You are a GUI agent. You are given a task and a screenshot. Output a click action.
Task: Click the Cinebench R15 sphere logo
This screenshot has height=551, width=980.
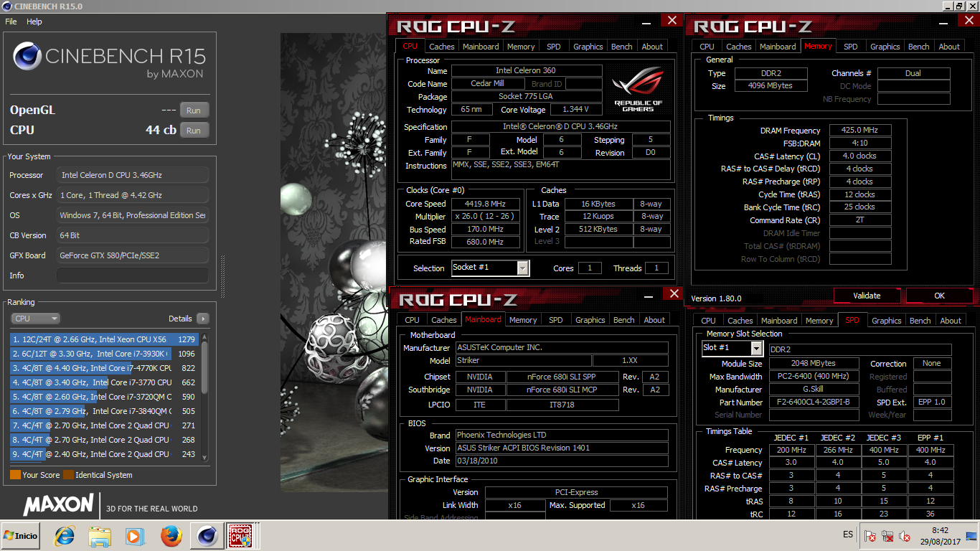[27, 57]
